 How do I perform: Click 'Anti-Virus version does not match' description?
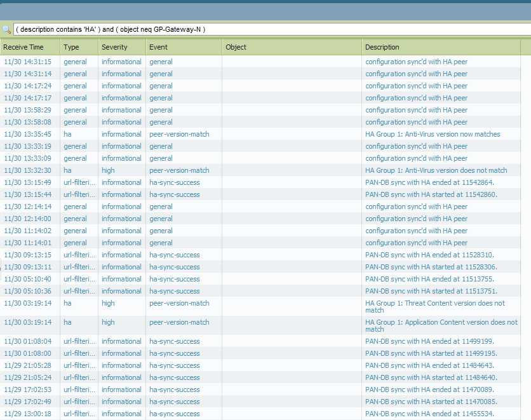click(436, 170)
